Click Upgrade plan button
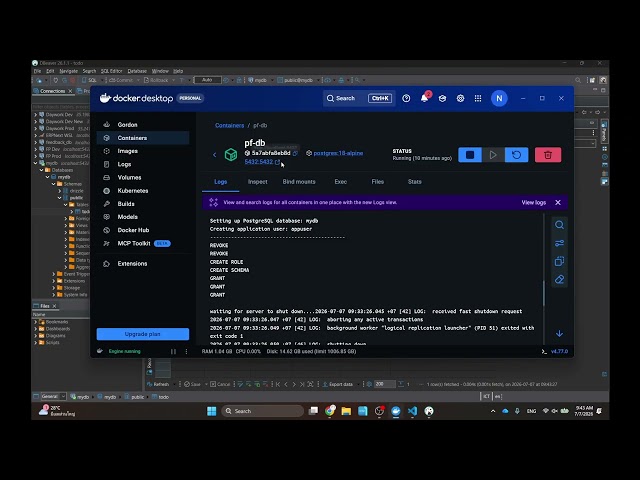This screenshot has width=640, height=480. click(x=143, y=334)
